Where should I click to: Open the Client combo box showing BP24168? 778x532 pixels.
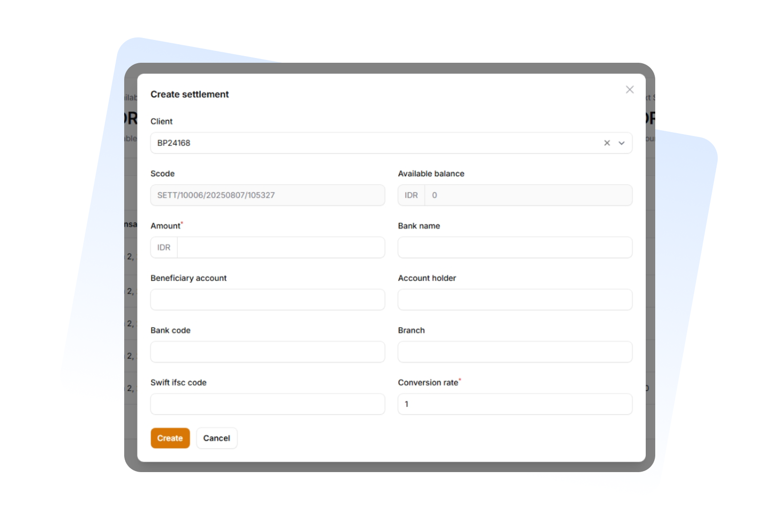371,143
